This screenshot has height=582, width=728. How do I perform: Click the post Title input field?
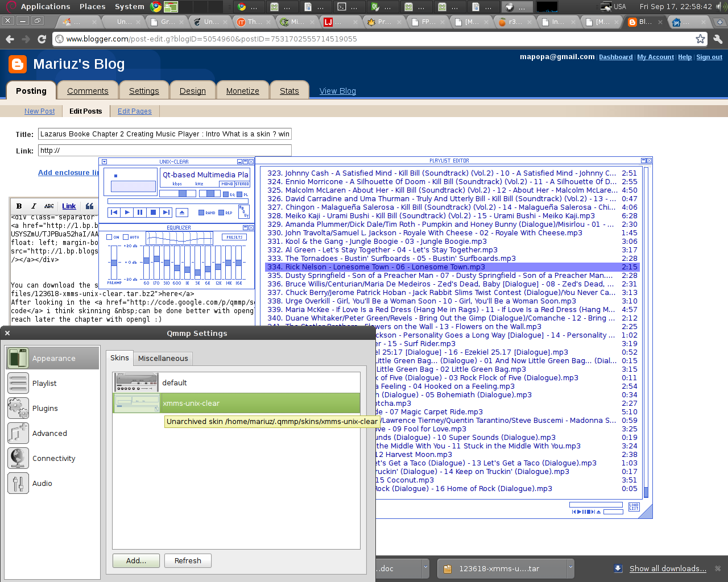[x=165, y=134]
